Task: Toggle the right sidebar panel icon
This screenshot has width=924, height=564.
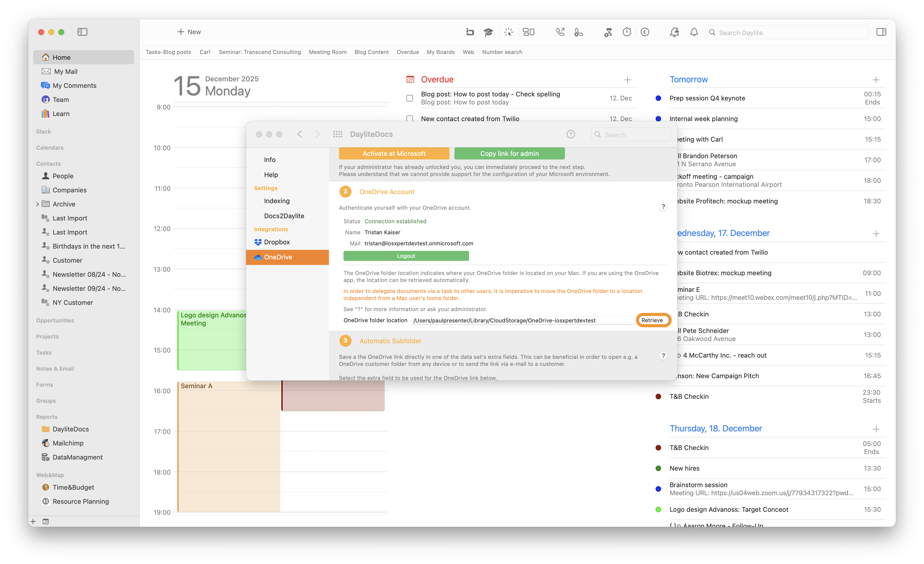Action: pos(881,32)
